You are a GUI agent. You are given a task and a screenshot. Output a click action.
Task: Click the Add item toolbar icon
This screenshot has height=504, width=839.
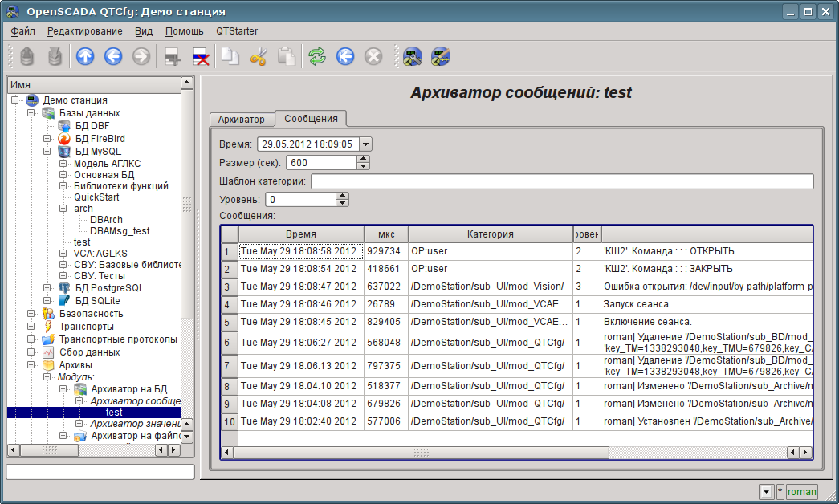coord(172,56)
